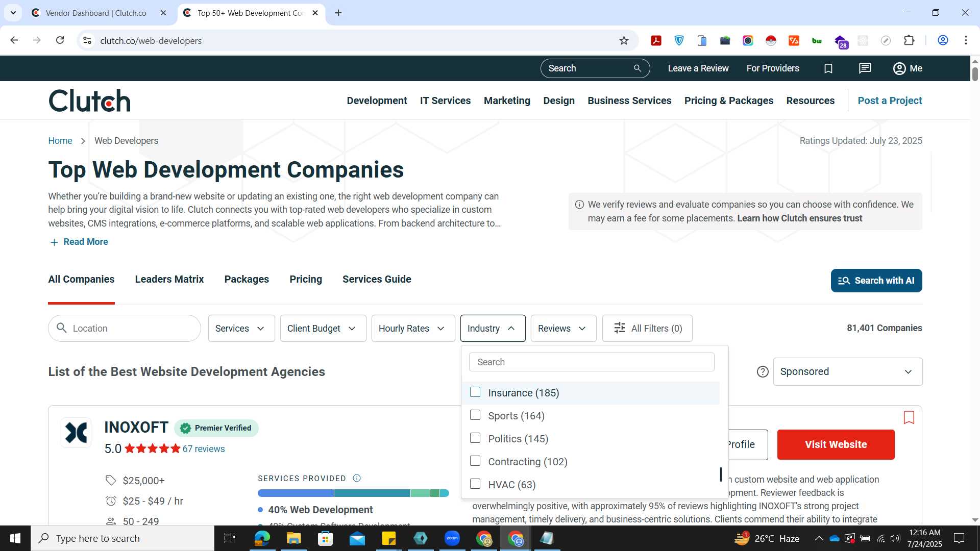Click the Location input field
Screen dimensions: 980x551
pos(125,329)
